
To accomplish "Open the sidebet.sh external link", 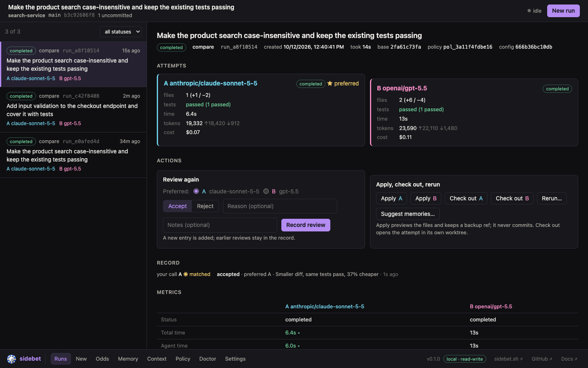I will tap(508, 359).
